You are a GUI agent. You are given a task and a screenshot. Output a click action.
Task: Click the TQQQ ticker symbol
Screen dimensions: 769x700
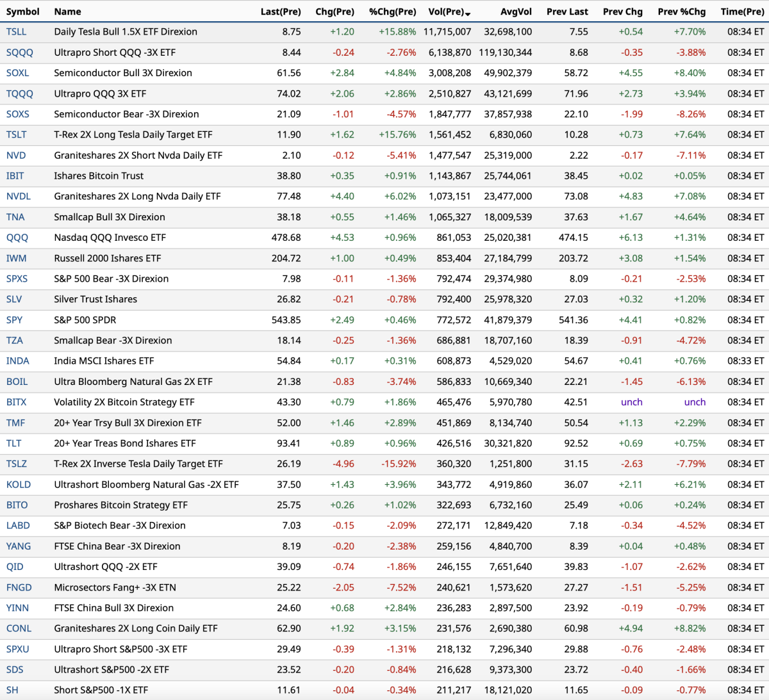click(x=19, y=94)
